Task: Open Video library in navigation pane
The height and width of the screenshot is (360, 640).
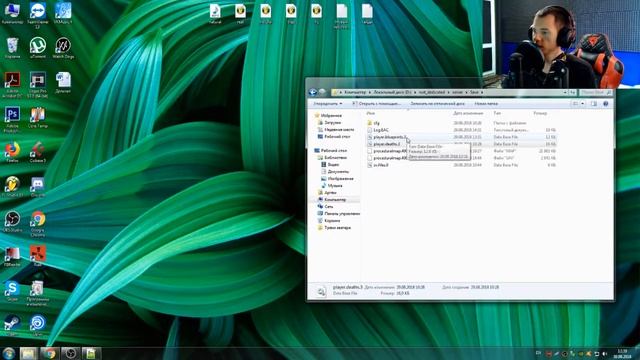Action: [333, 164]
